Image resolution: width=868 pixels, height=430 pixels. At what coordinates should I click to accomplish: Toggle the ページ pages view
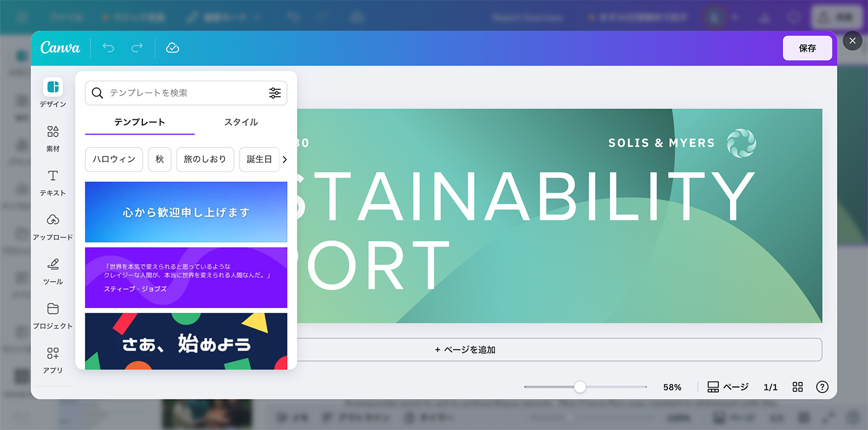728,387
